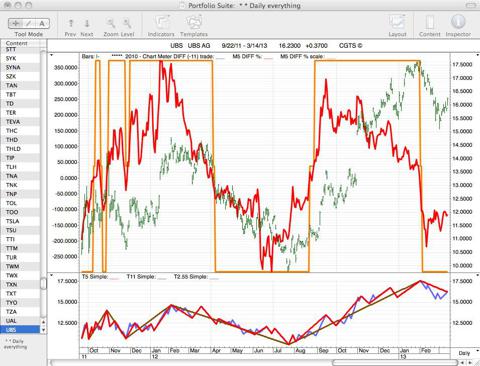This screenshot has width=480, height=366.
Task: Click the T2.55 Simple legend label
Action: [x=191, y=277]
